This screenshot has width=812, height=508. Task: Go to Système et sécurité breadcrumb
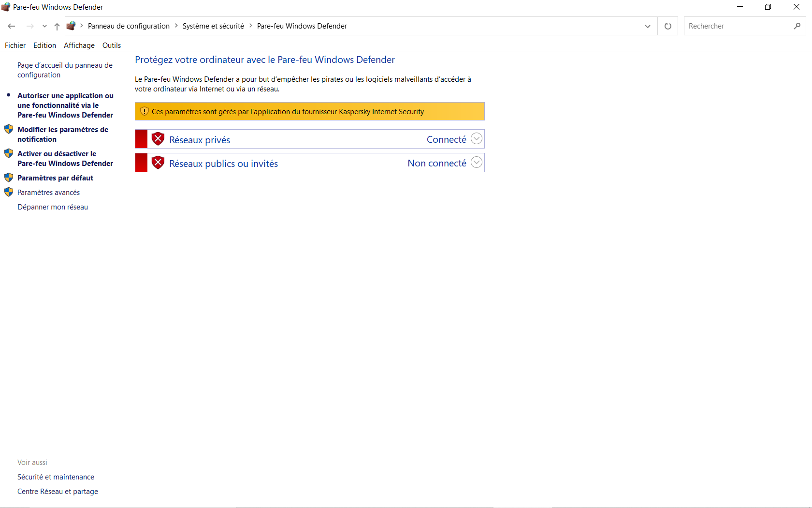pos(213,26)
